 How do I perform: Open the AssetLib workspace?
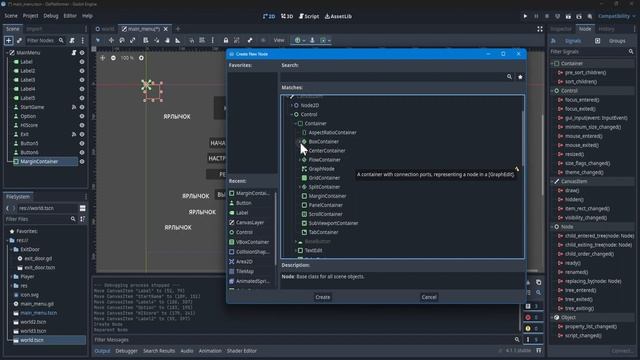tap(338, 16)
